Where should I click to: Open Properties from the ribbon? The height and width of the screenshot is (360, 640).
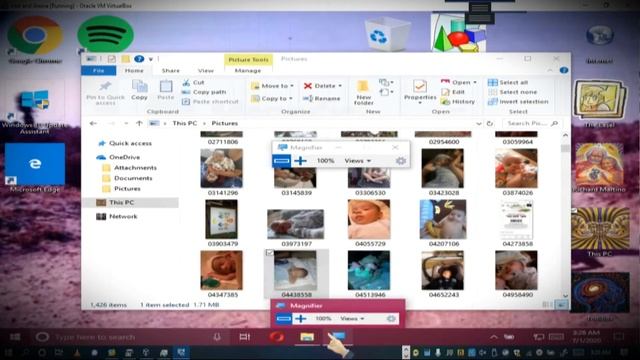pos(420,91)
